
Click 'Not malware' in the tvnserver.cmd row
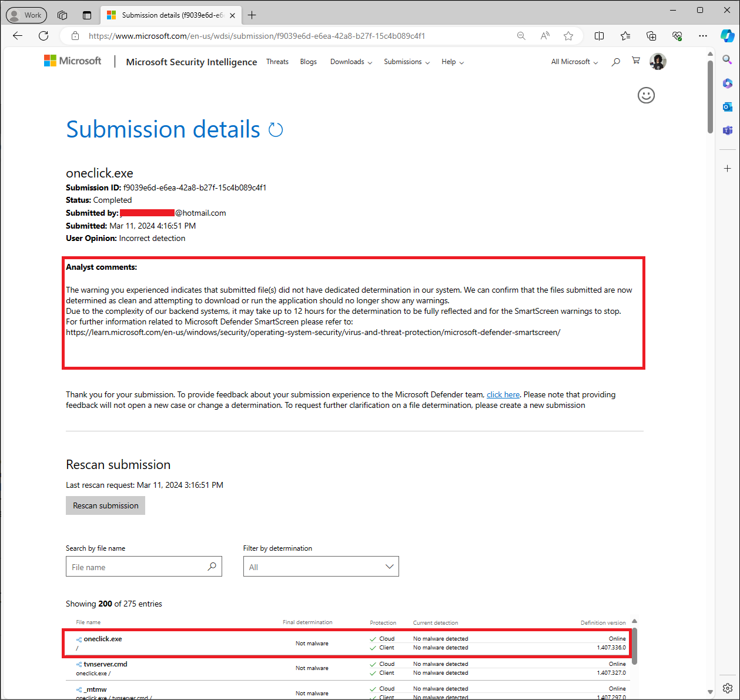point(312,668)
